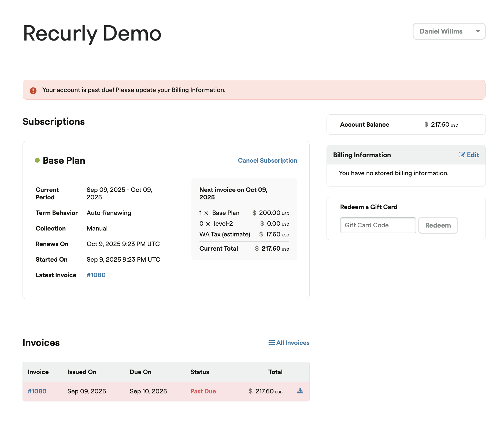Click the Account Balance amount $217.60
This screenshot has width=504, height=446.
click(441, 125)
